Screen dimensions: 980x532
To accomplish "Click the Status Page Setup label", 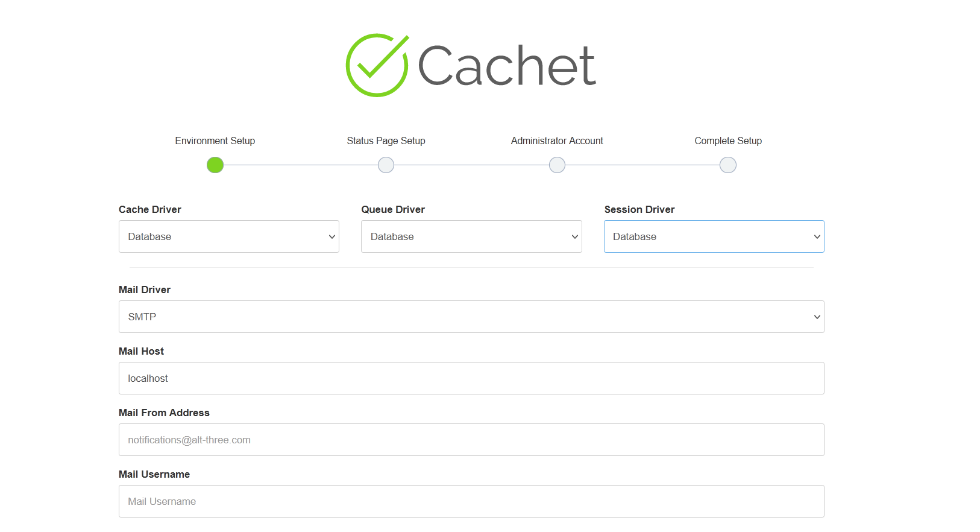I will click(386, 141).
